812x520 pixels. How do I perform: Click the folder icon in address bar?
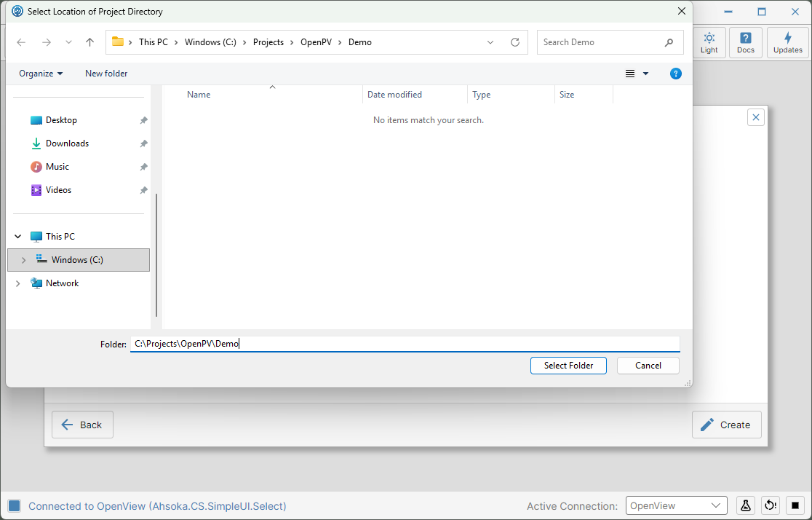tap(118, 42)
